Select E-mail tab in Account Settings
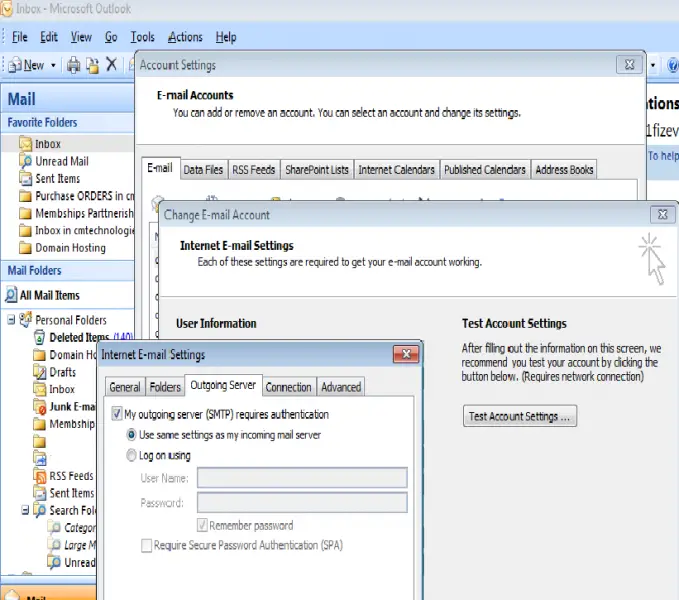679x600 pixels. click(x=160, y=168)
